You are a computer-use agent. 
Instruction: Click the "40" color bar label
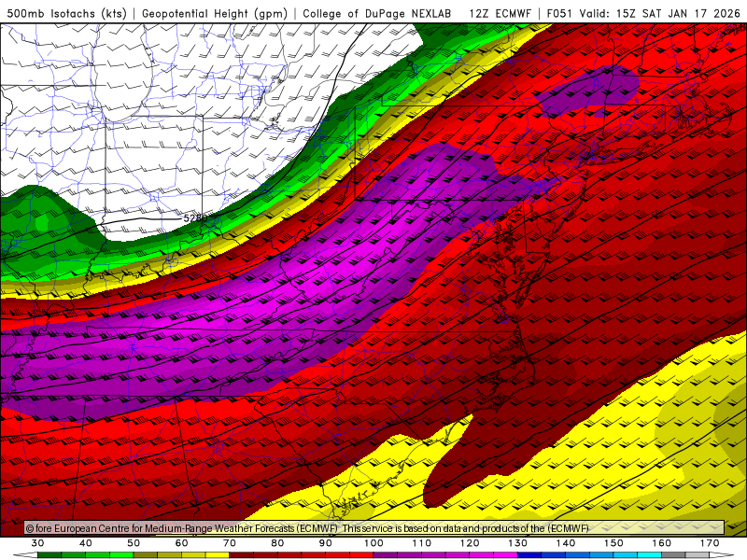coord(86,543)
